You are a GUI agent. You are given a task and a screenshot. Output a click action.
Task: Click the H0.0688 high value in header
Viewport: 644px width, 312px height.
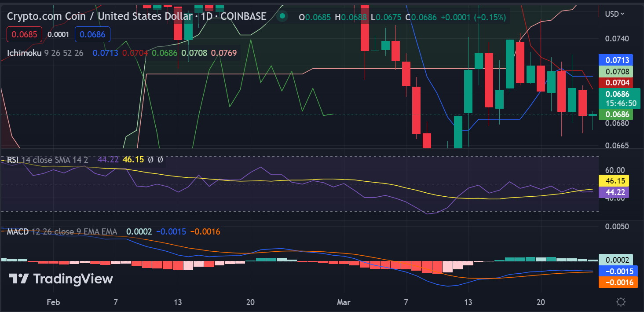coord(351,17)
